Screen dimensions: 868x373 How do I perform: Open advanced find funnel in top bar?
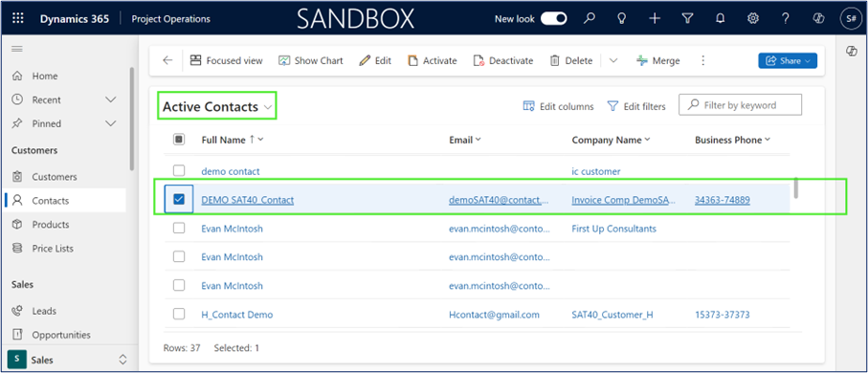(687, 19)
